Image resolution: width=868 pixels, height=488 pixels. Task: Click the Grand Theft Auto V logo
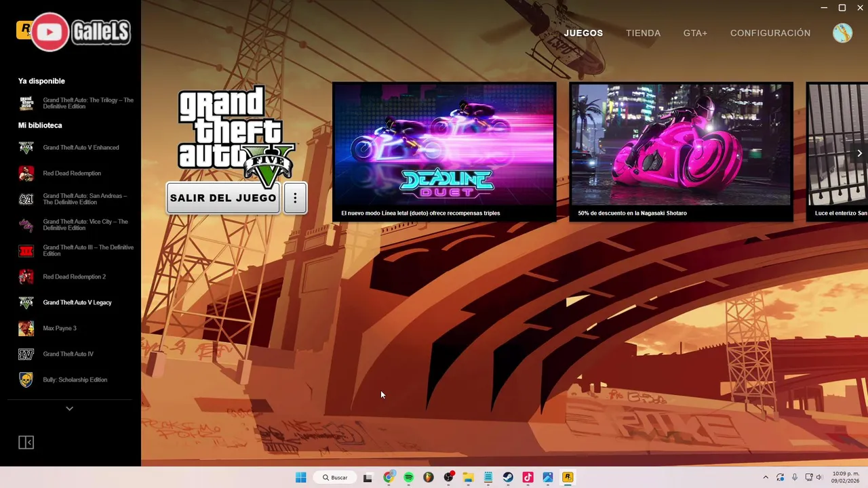point(236,135)
